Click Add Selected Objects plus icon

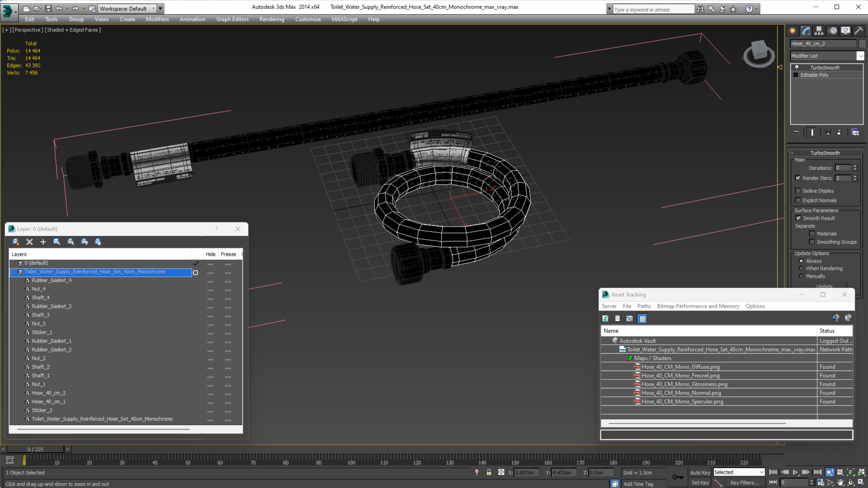pos(43,242)
